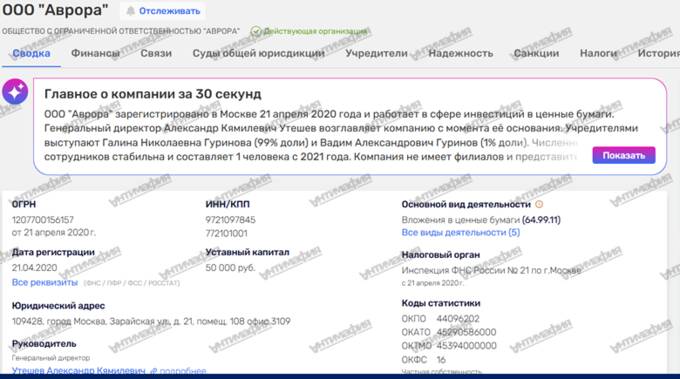The height and width of the screenshot is (379, 680).
Task: Click the registration date 21.04.2020
Action: click(x=34, y=268)
